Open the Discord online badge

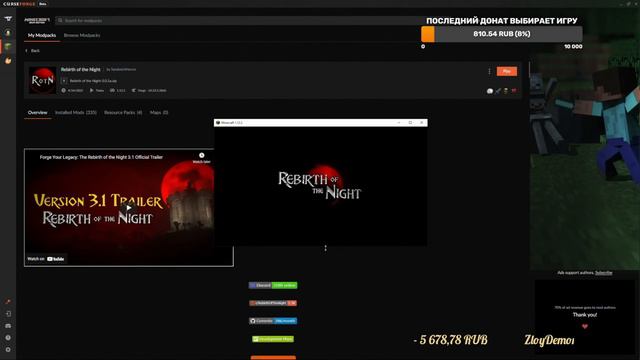pyautogui.click(x=273, y=285)
